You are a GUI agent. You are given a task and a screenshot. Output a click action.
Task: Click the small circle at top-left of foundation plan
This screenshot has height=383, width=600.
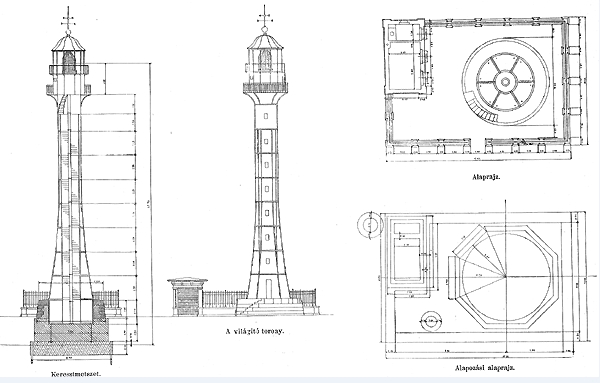(x=370, y=225)
